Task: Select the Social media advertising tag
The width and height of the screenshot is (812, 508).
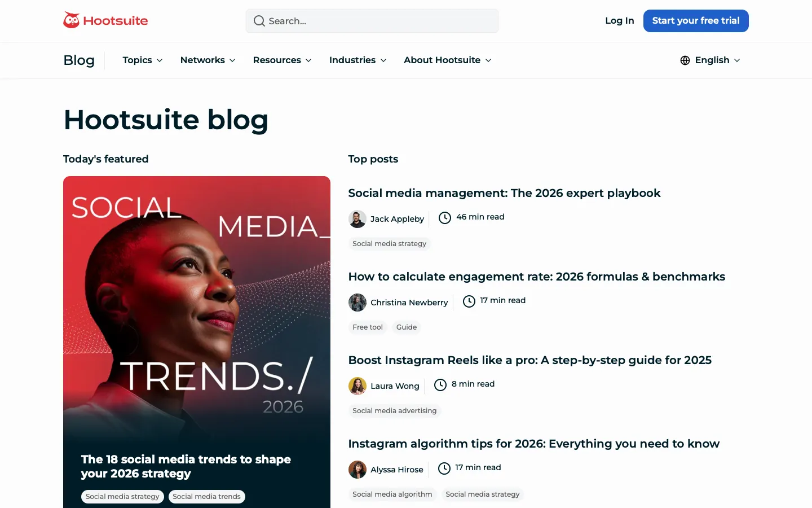Action: (395, 411)
